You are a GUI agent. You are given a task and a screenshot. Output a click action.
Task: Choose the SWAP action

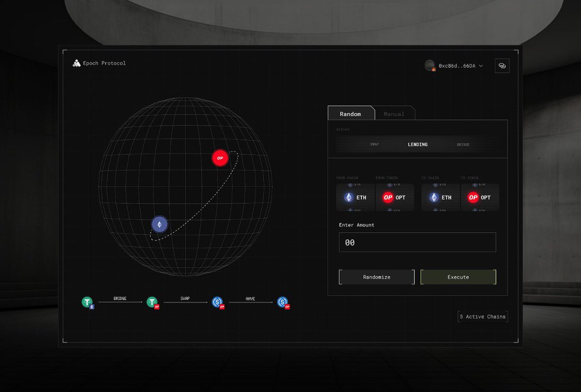click(374, 145)
